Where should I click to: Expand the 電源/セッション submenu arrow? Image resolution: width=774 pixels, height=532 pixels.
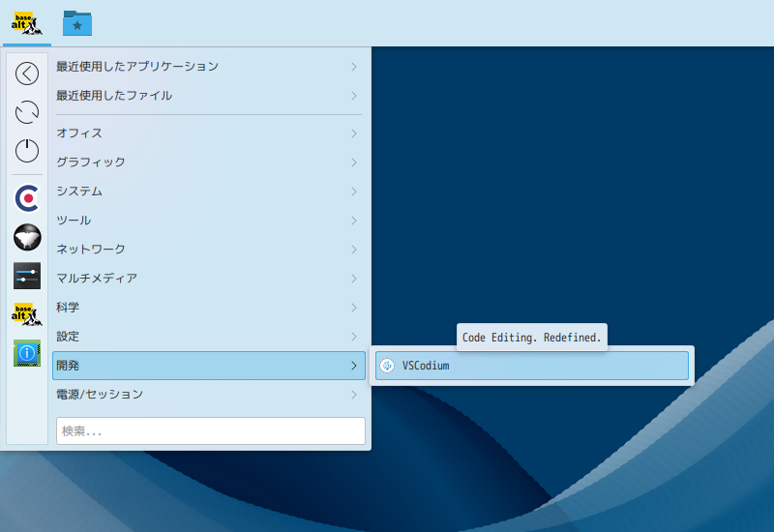point(354,395)
